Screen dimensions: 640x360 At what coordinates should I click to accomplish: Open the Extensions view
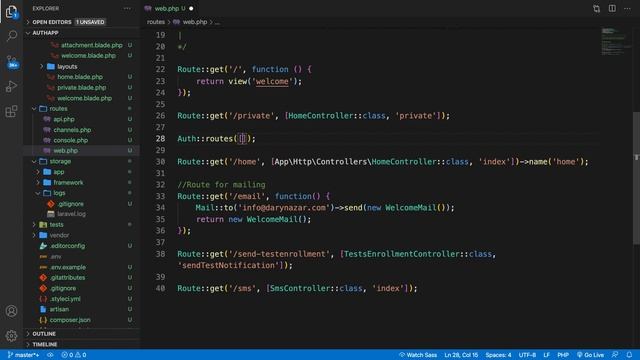click(x=11, y=111)
